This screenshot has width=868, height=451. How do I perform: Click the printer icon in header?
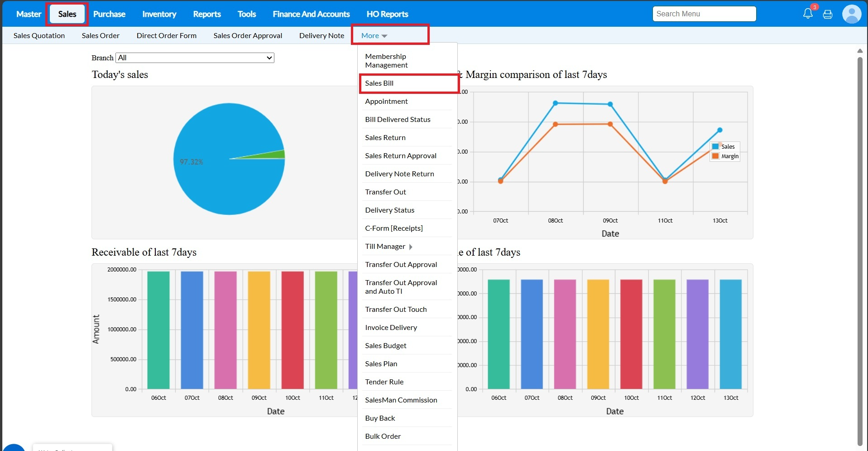tap(828, 14)
